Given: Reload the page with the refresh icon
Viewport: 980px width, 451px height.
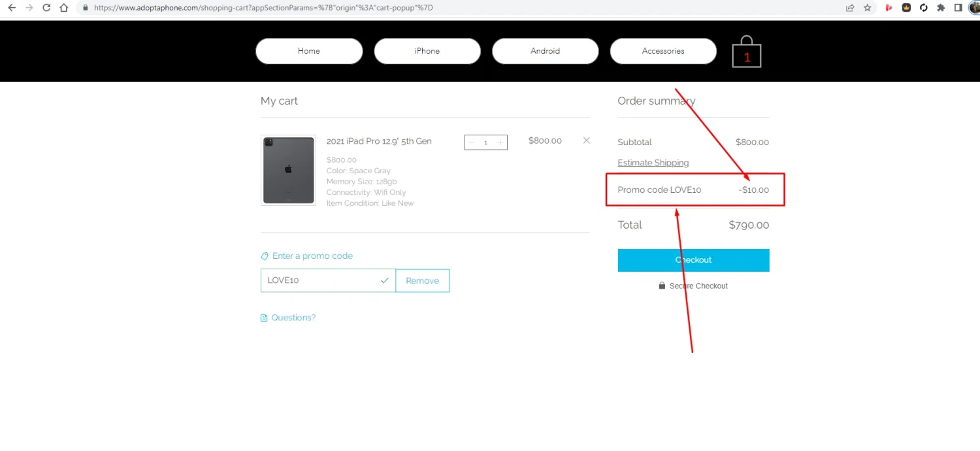Looking at the screenshot, I should [46, 8].
